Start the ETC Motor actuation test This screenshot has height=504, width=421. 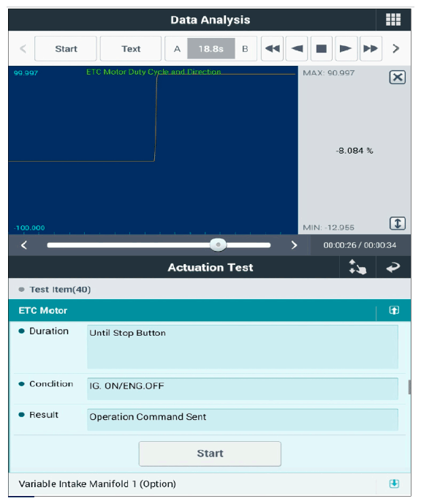pyautogui.click(x=210, y=454)
